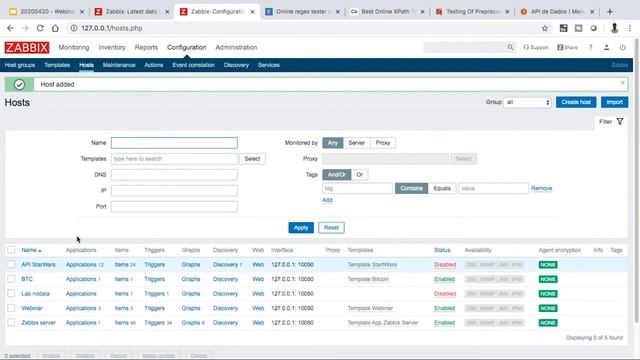The height and width of the screenshot is (360, 640).
Task: Open Event correlation submenu
Action: click(193, 65)
